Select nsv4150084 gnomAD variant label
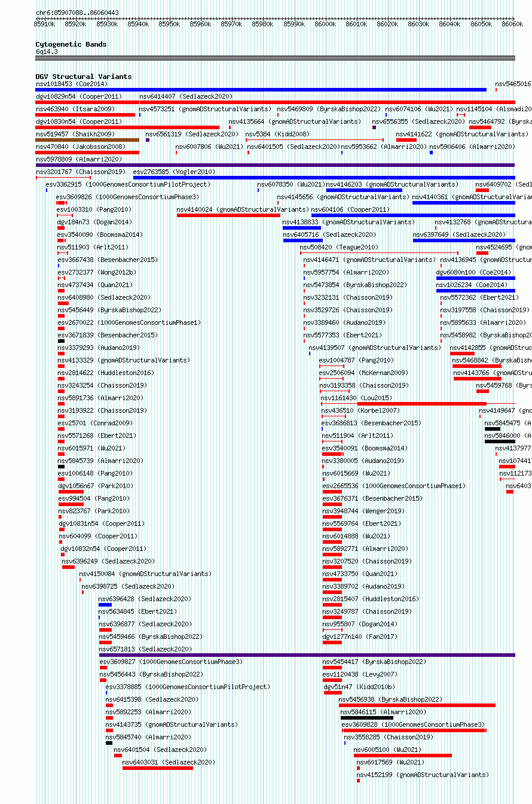532x804 pixels. (x=145, y=574)
